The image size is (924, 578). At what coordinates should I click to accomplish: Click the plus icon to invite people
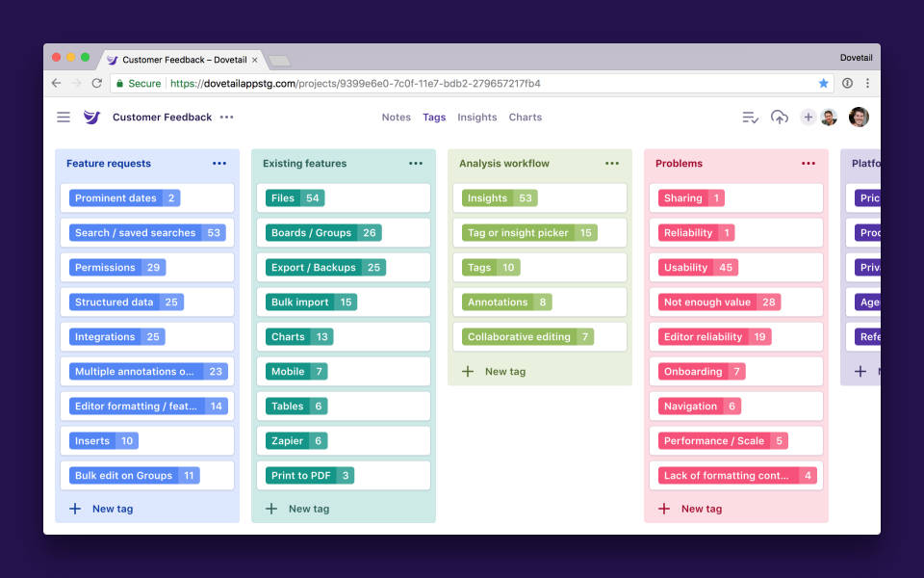pyautogui.click(x=808, y=117)
